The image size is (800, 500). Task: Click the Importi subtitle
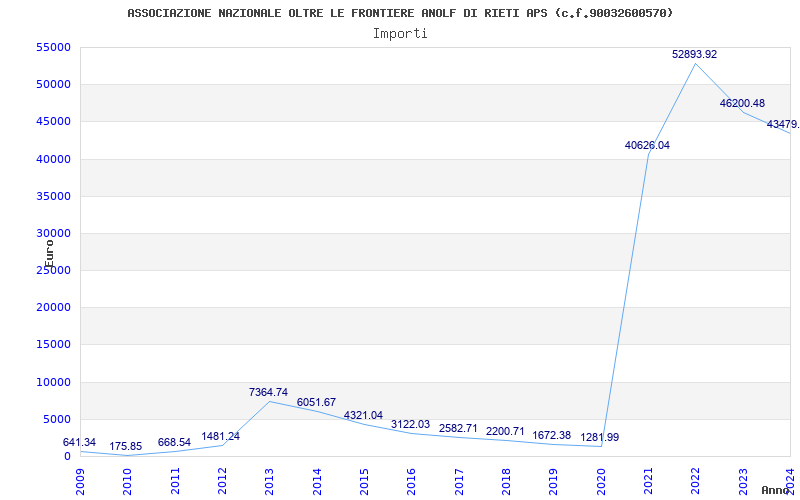(400, 33)
